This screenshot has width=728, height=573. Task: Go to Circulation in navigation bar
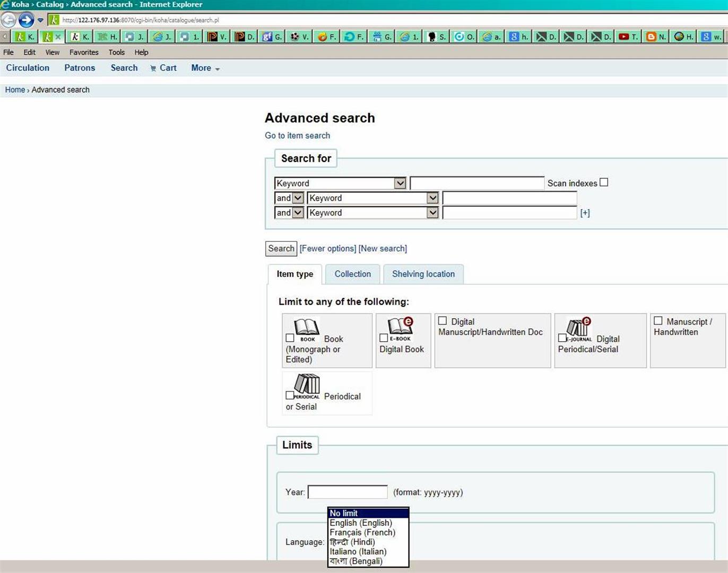pos(28,68)
